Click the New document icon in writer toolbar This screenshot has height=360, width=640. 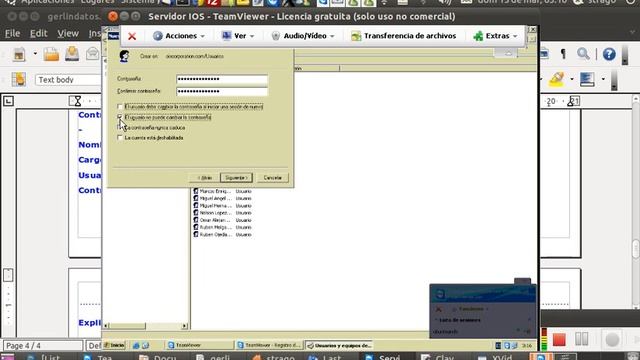click(x=19, y=54)
